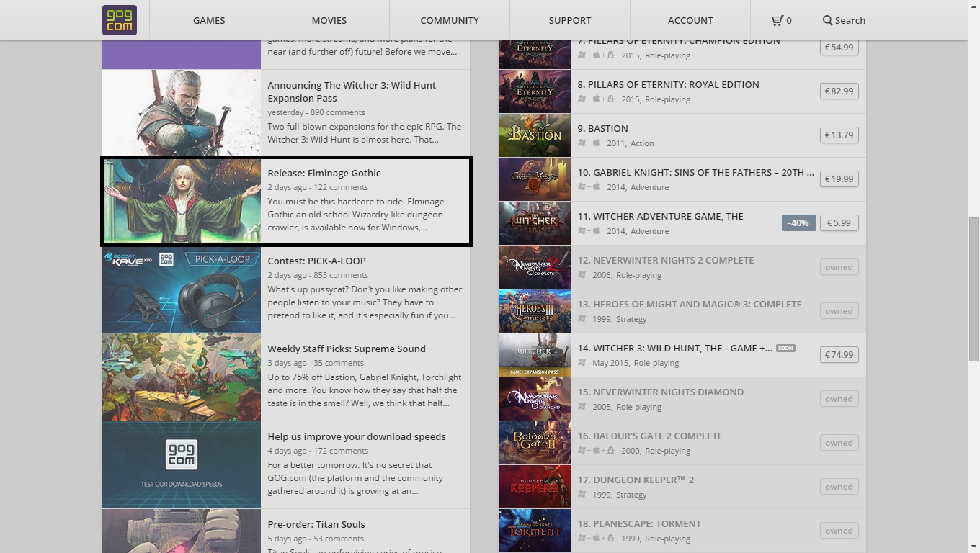This screenshot has width=980, height=553.
Task: Click the GOG.com logo icon
Action: [119, 20]
